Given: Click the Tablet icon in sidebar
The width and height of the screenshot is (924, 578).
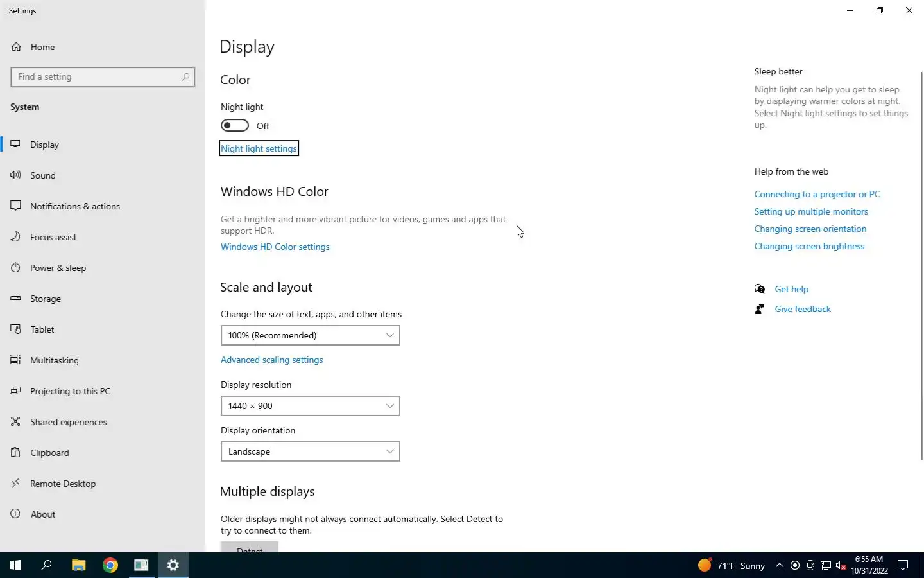Looking at the screenshot, I should pyautogui.click(x=16, y=329).
